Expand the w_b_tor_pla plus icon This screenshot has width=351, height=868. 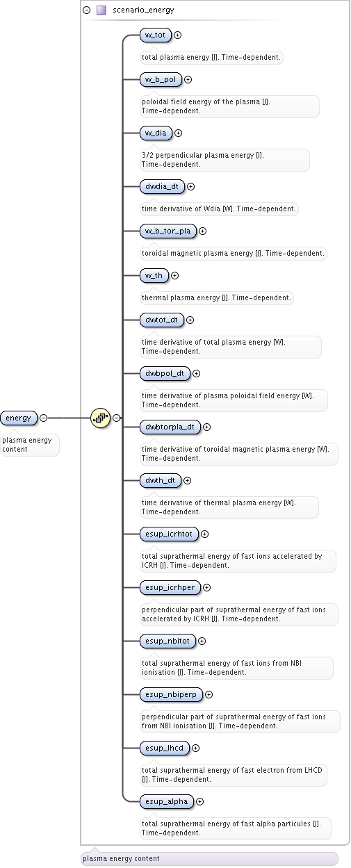coord(202,231)
